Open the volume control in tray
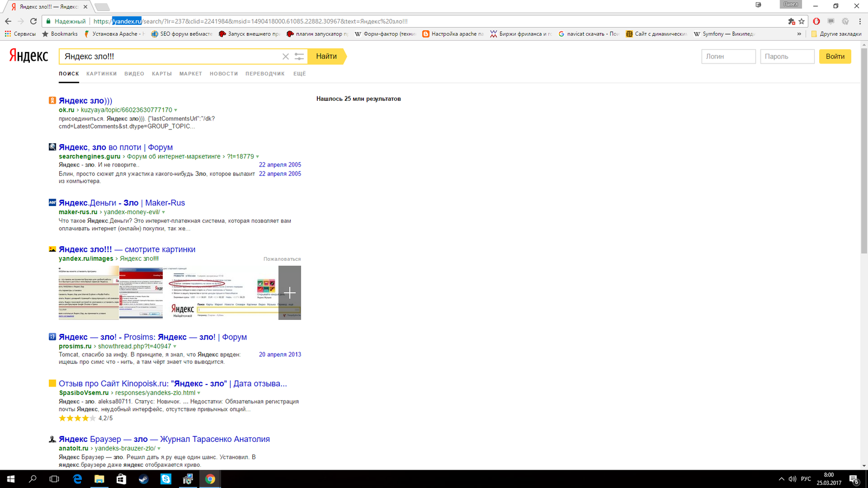This screenshot has width=868, height=488. click(x=793, y=479)
